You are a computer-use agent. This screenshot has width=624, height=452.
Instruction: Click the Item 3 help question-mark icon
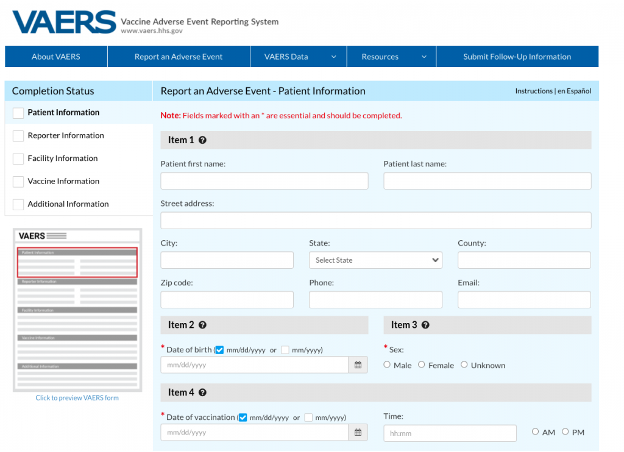point(426,325)
